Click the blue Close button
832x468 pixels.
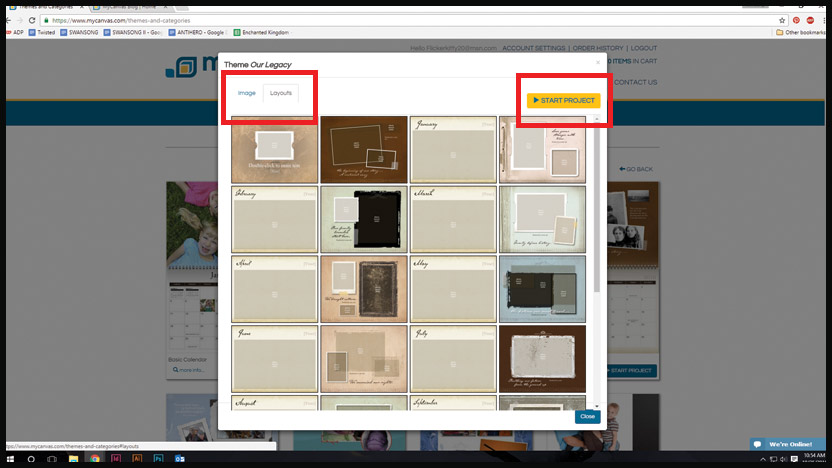tap(587, 417)
